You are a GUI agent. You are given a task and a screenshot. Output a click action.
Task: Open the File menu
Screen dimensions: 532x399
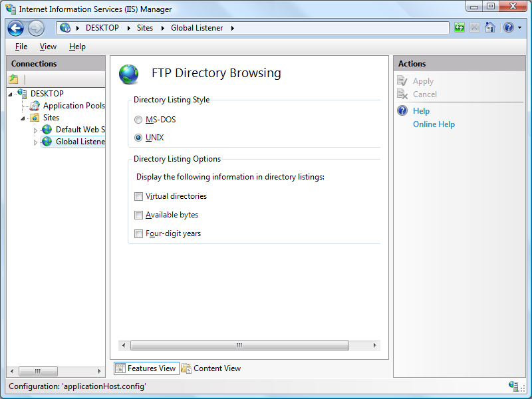coord(21,47)
